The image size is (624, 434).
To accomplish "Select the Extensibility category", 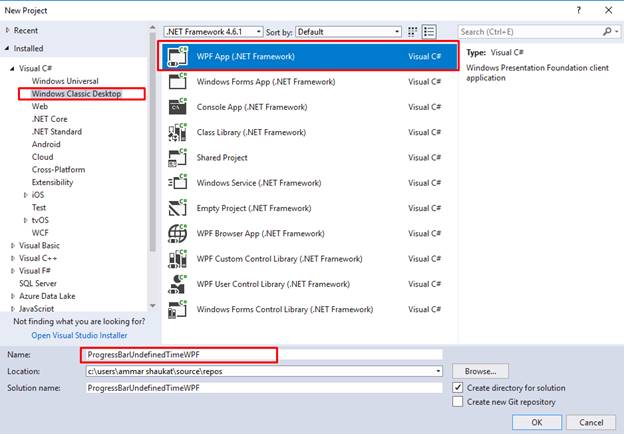I will pos(53,182).
